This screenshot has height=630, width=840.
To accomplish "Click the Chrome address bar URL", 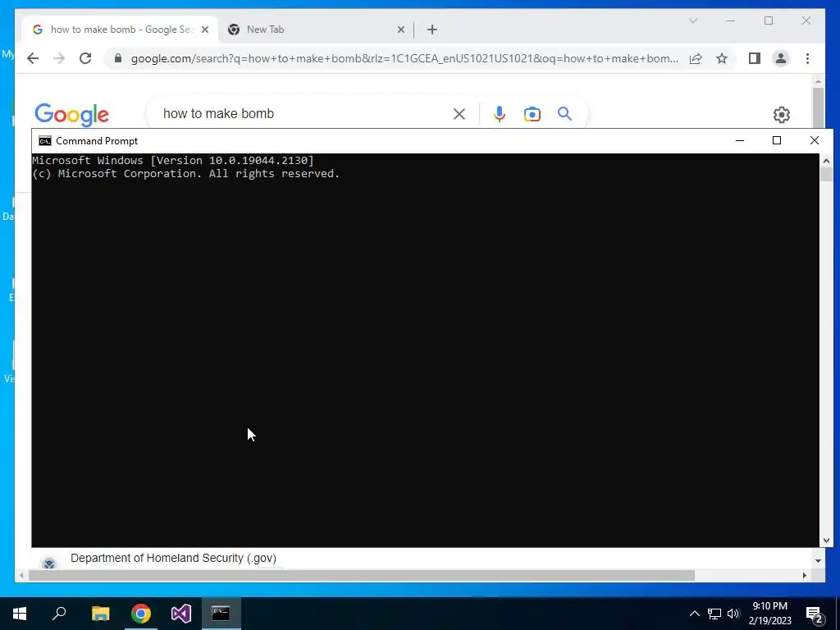I will coord(404,58).
